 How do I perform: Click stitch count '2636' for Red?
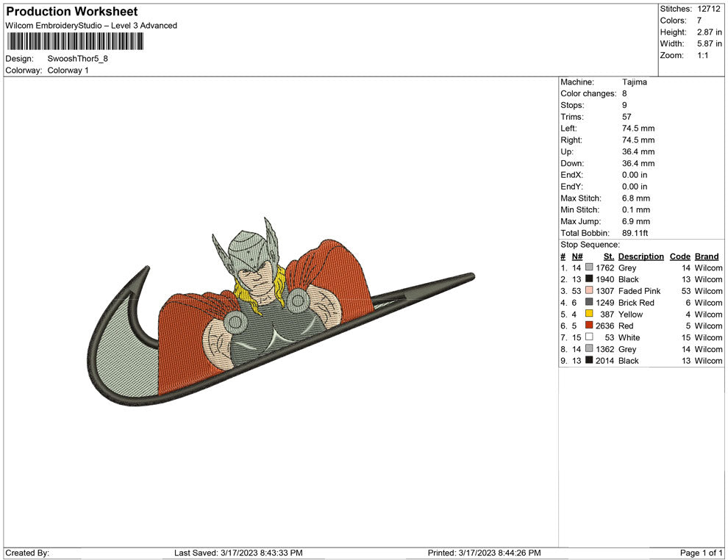click(605, 326)
